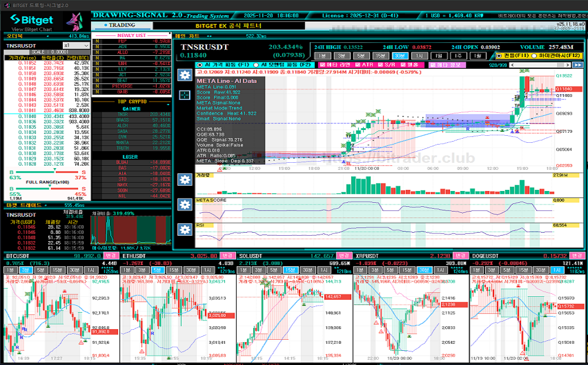Toggle the ATR checkbox
The width and height of the screenshot is (588, 365).
pos(357,65)
